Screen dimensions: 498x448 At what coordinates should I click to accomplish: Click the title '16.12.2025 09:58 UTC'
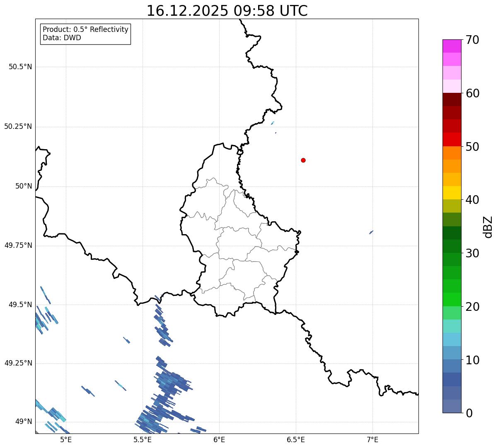(x=227, y=11)
